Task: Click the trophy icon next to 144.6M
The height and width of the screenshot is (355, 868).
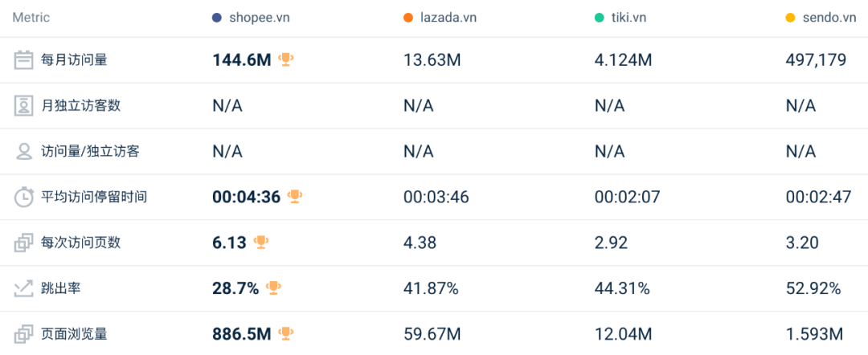Action: coord(285,59)
